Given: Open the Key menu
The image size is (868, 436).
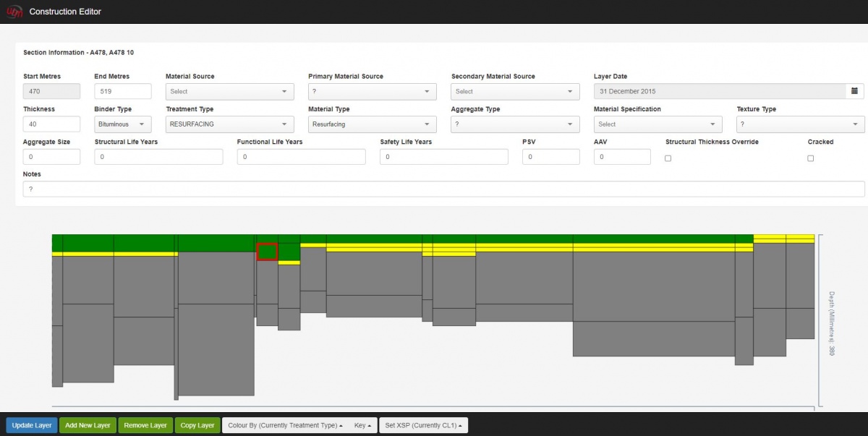Looking at the screenshot, I should pyautogui.click(x=362, y=425).
